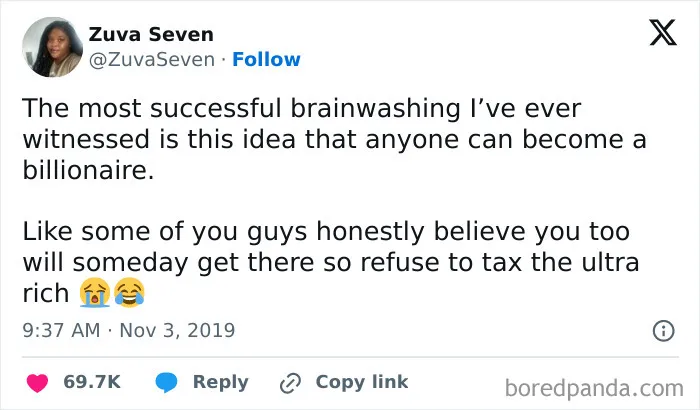Screen dimensions: 700x410
Task: Open the circled info icon
Action: pyautogui.click(x=663, y=331)
